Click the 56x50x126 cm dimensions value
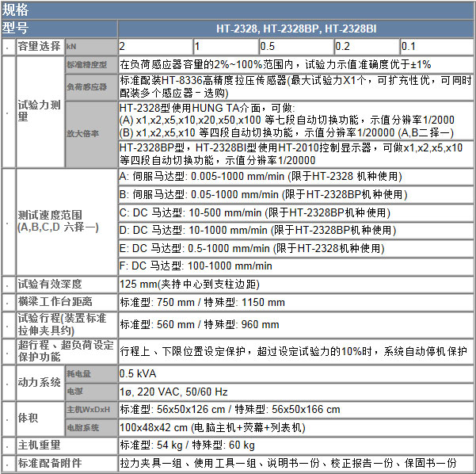The image size is (476, 474). point(230,409)
